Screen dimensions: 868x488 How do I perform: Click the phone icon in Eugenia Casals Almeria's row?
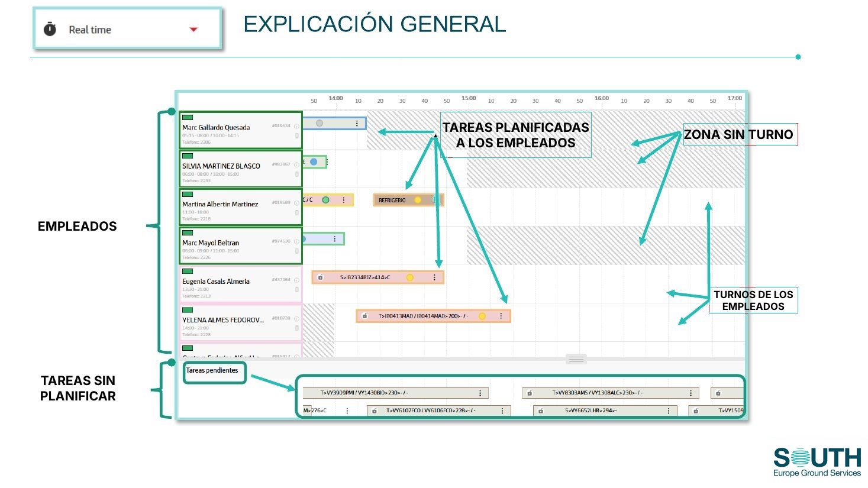tap(296, 289)
